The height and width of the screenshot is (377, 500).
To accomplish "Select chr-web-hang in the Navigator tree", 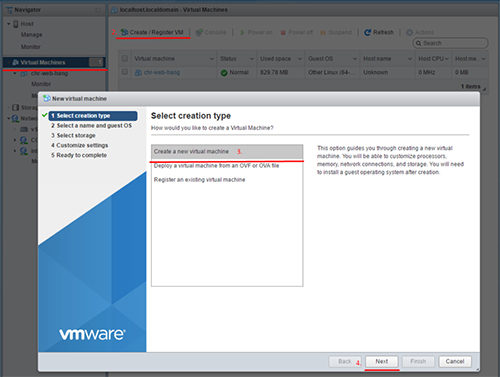I will point(49,73).
